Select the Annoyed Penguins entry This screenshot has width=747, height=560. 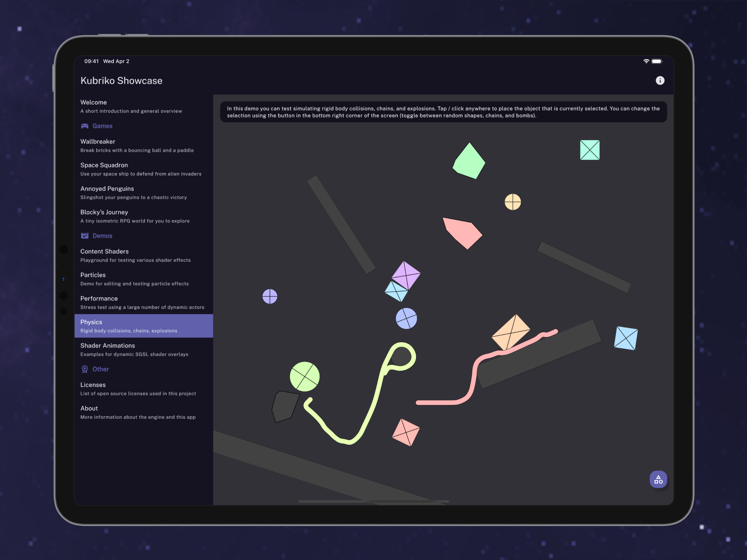click(144, 193)
